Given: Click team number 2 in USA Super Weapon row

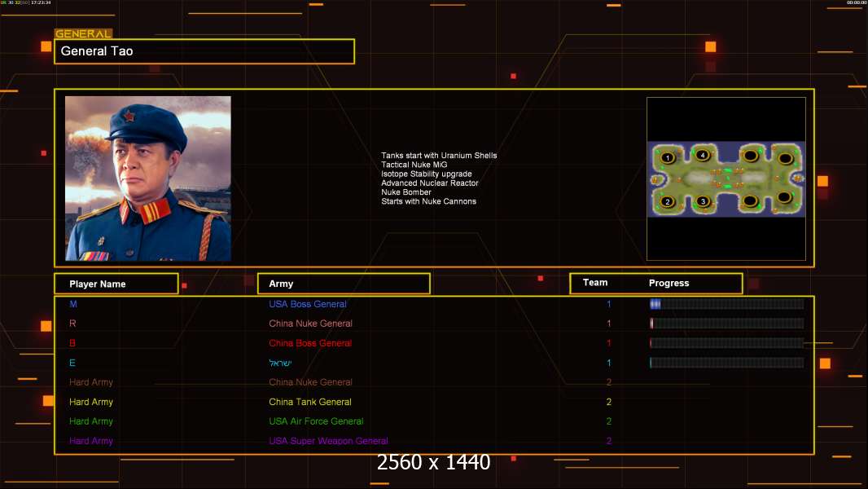Looking at the screenshot, I should tap(609, 442).
